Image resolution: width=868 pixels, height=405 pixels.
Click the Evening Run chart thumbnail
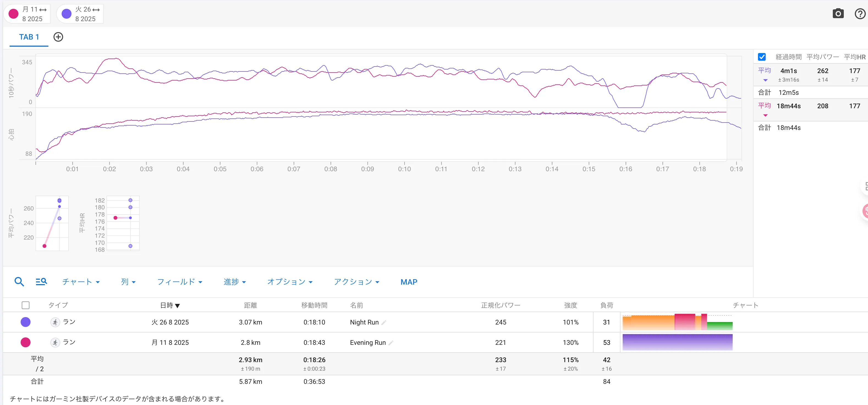pos(677,342)
